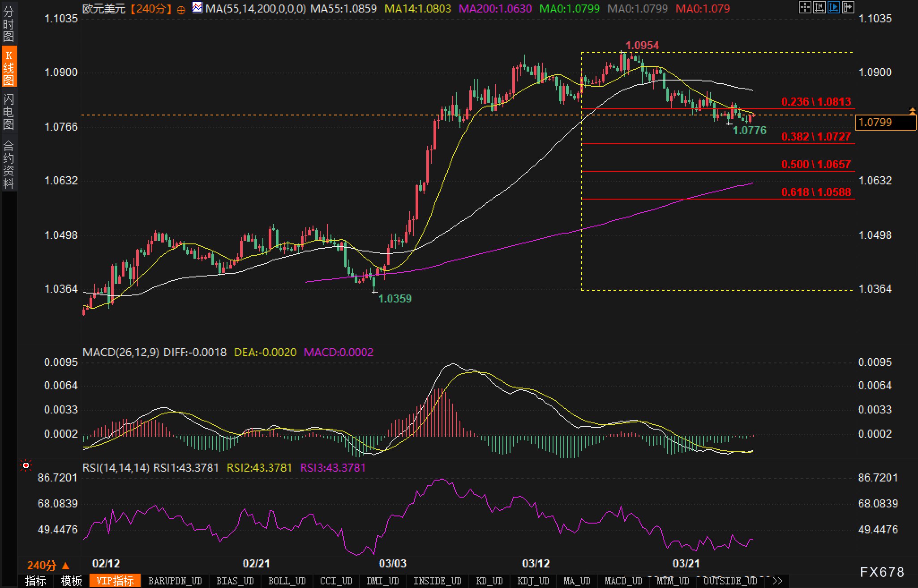Click the orange circle icon beside 240分 title
Image resolution: width=918 pixels, height=588 pixels.
[x=181, y=9]
